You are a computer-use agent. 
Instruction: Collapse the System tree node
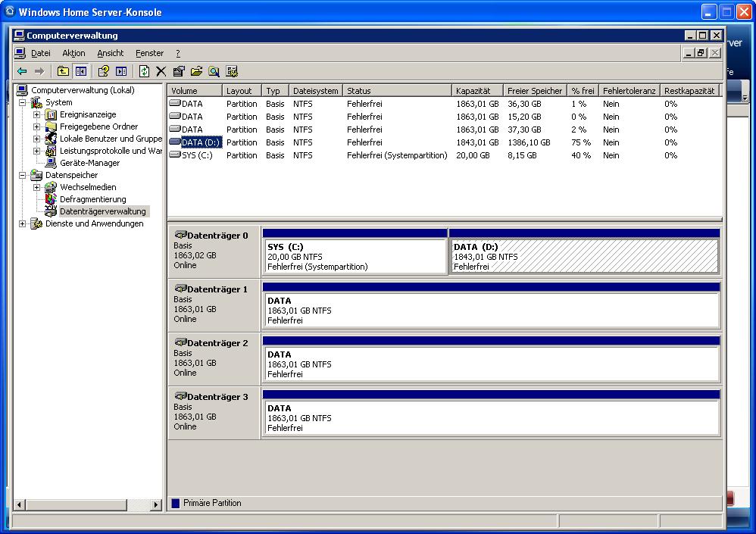(22, 103)
